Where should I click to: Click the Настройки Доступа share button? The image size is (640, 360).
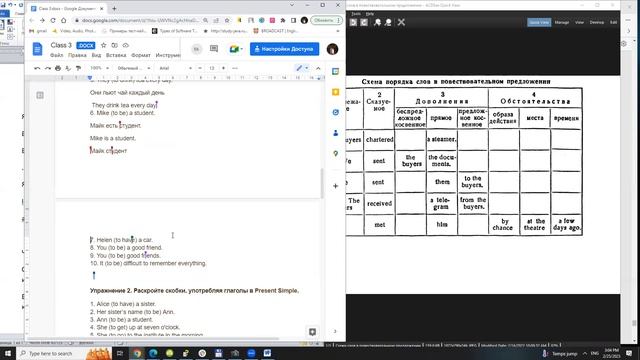[x=284, y=49]
